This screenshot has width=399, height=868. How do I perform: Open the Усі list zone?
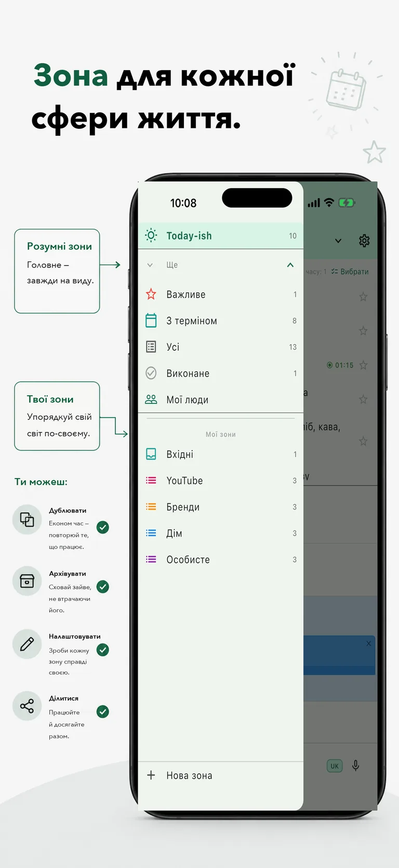pos(221,347)
